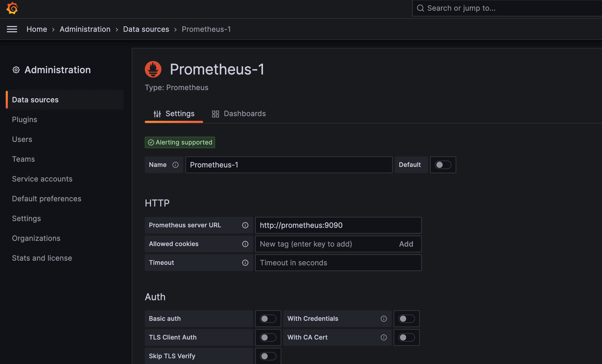Click the Administration gear icon
This screenshot has height=364, width=602.
(x=16, y=70)
